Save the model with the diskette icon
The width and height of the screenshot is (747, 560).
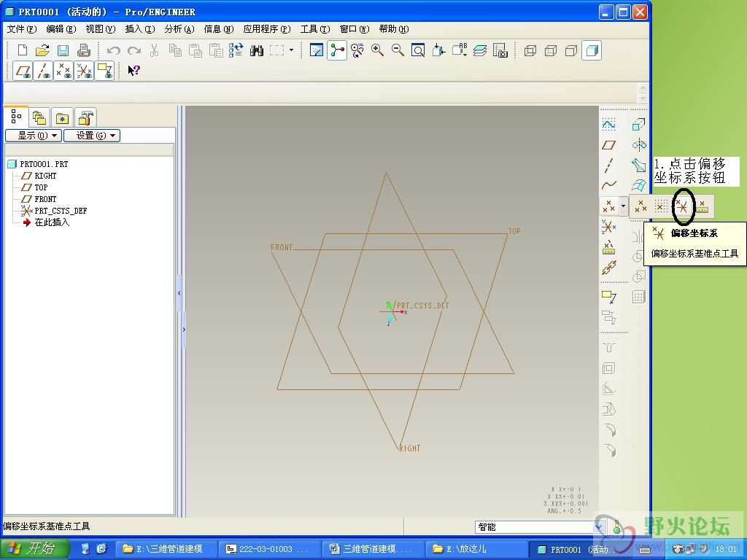[x=63, y=50]
